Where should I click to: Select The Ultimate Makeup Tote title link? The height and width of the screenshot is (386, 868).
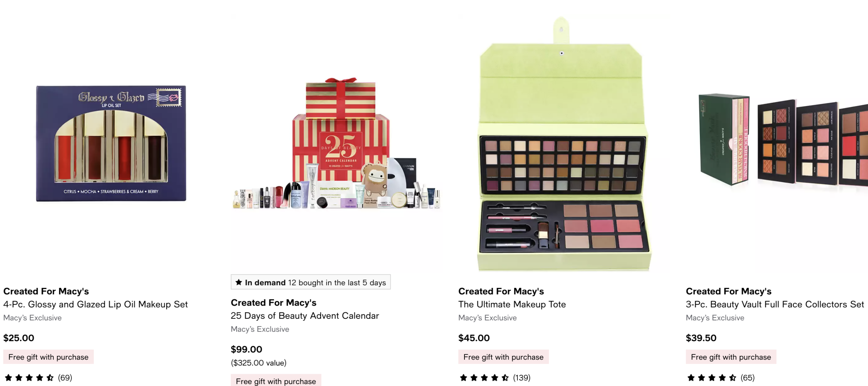[x=512, y=304]
